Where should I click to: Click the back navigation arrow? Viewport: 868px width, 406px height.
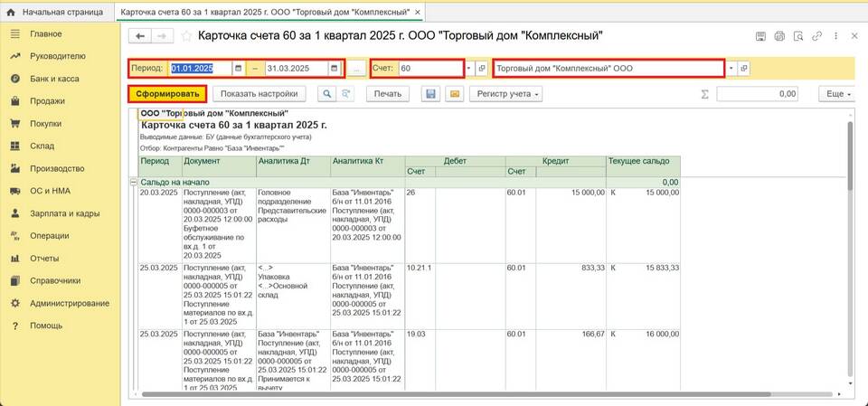pyautogui.click(x=139, y=36)
